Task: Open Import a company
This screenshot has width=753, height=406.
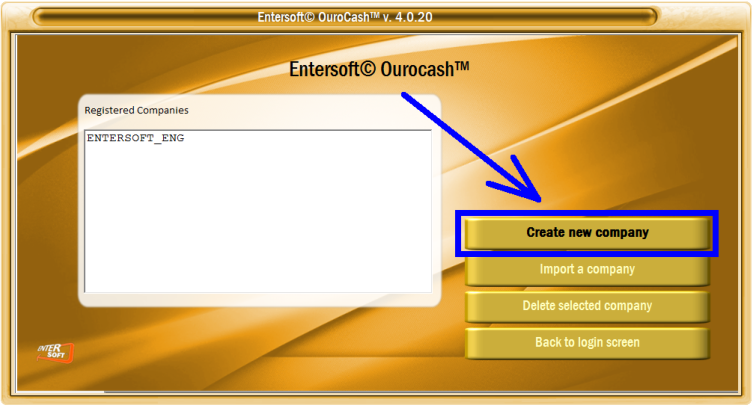Action: 587,270
